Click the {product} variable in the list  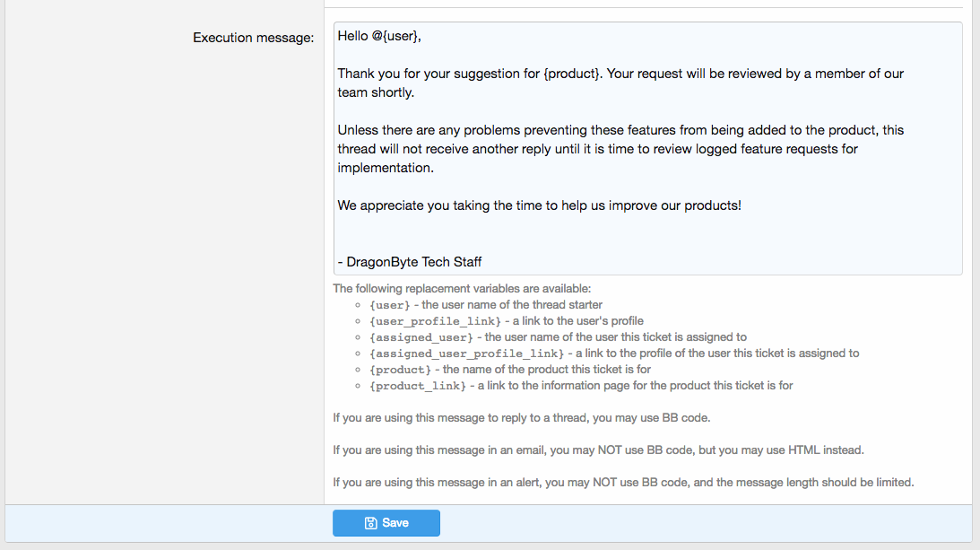(x=400, y=370)
